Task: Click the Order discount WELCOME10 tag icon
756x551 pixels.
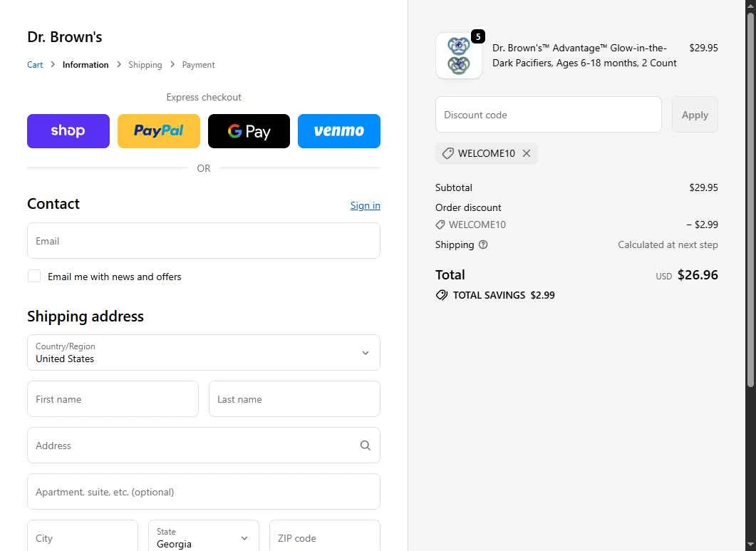Action: 440,225
